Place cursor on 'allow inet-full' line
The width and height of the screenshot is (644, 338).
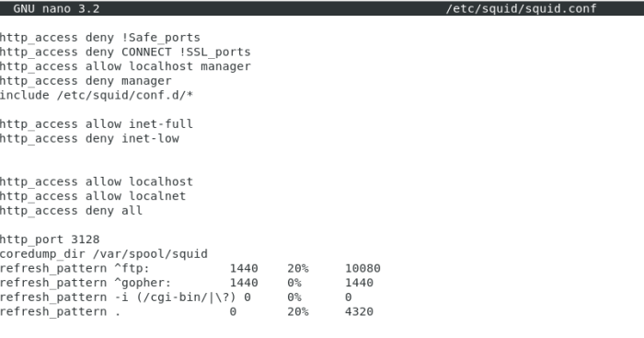click(x=96, y=123)
